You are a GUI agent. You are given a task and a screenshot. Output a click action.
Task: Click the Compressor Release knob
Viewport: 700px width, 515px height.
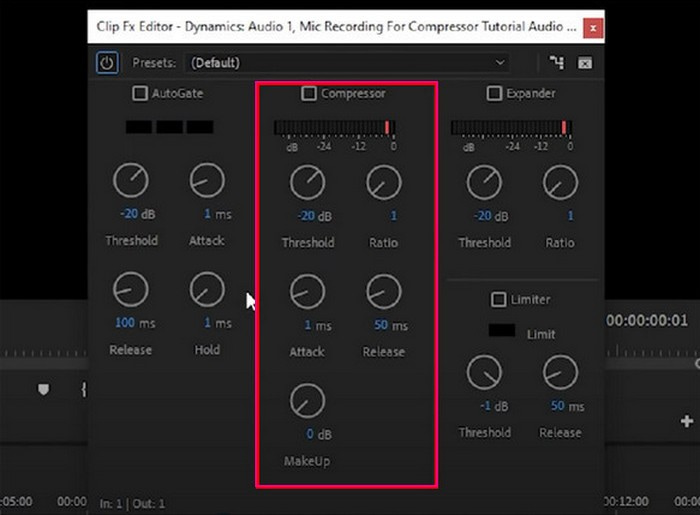click(x=384, y=292)
